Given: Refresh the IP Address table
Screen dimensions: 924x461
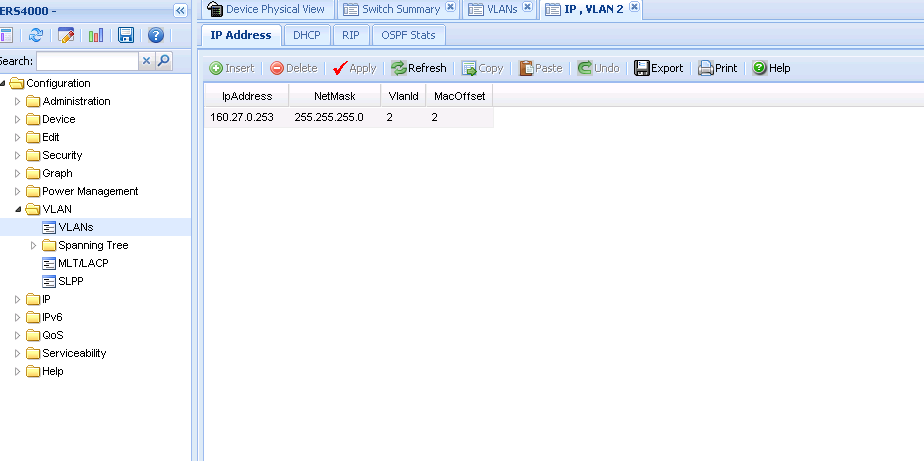Looking at the screenshot, I should click(x=418, y=68).
